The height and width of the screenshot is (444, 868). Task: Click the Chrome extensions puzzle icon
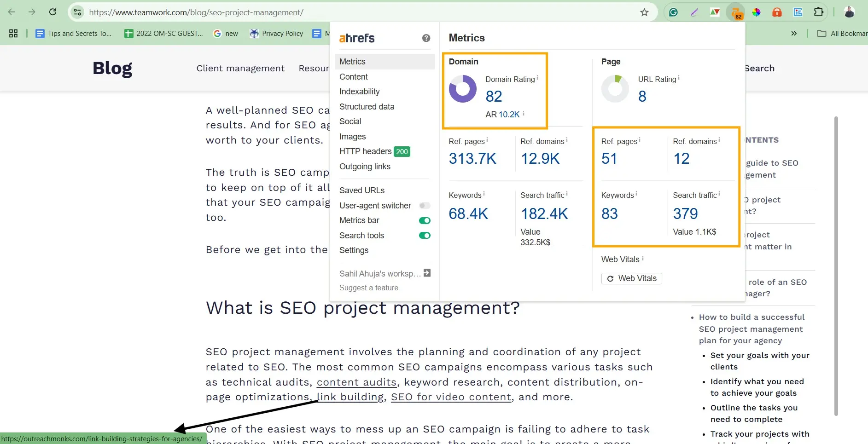tap(820, 12)
